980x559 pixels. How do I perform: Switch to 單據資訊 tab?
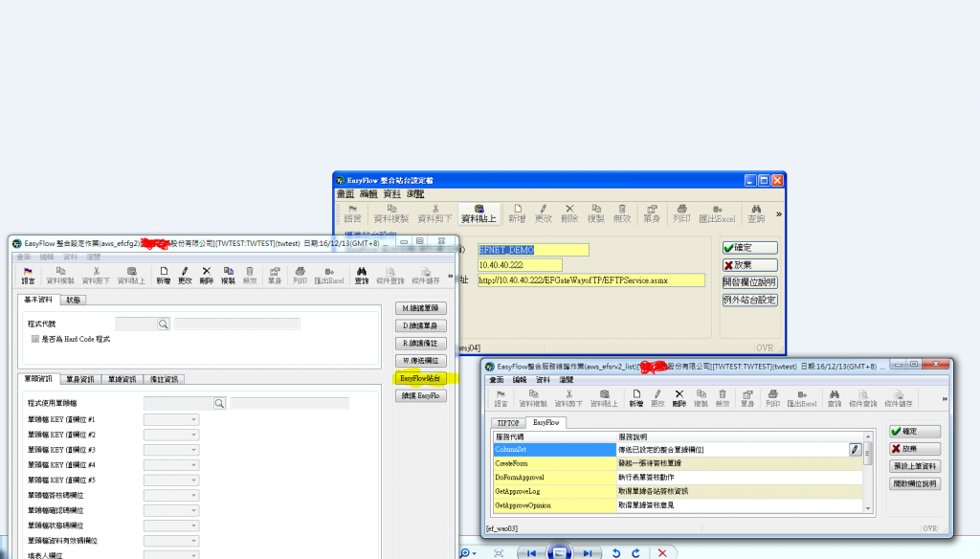122,379
